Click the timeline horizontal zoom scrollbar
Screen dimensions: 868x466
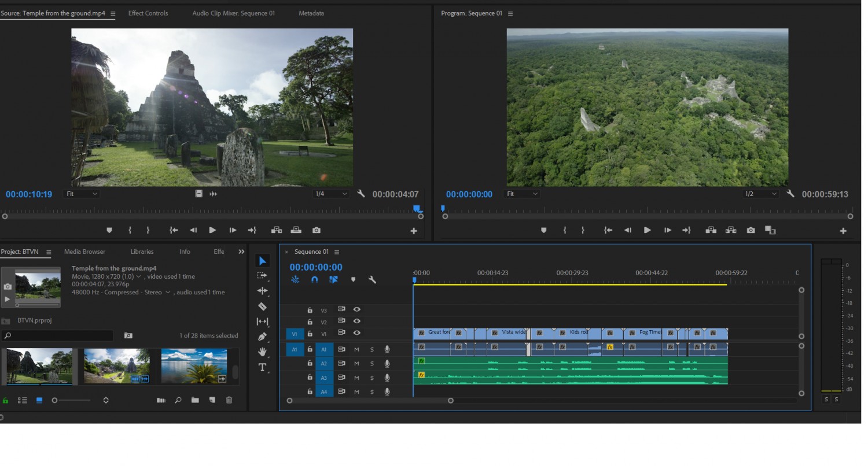click(370, 401)
